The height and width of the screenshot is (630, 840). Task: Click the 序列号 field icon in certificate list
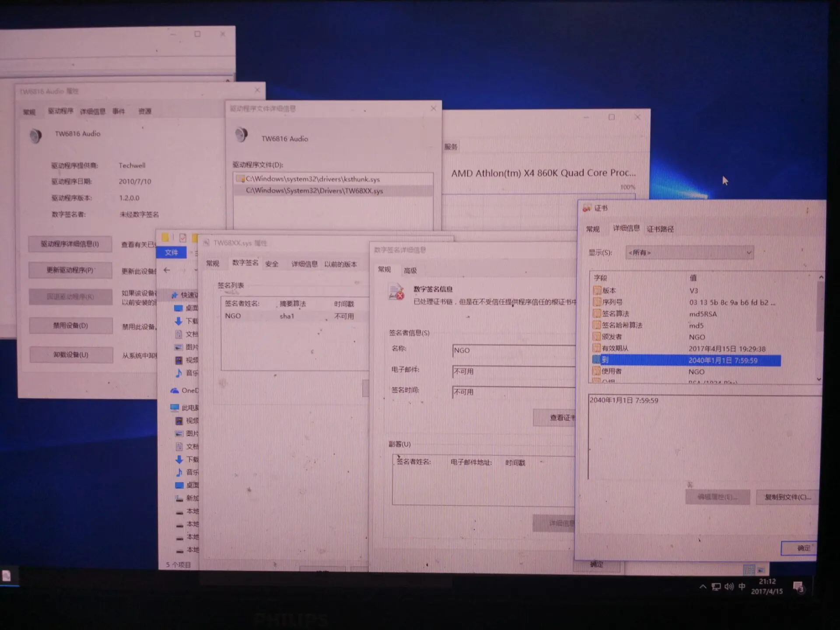click(597, 302)
